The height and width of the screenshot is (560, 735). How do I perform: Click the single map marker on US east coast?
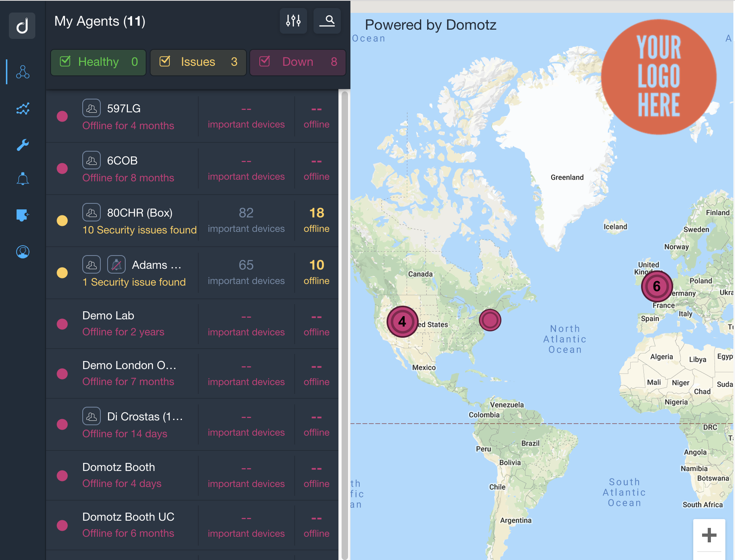(x=490, y=320)
